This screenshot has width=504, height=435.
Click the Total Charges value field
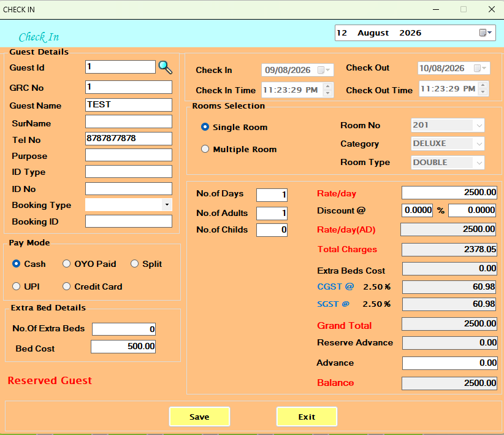click(449, 250)
